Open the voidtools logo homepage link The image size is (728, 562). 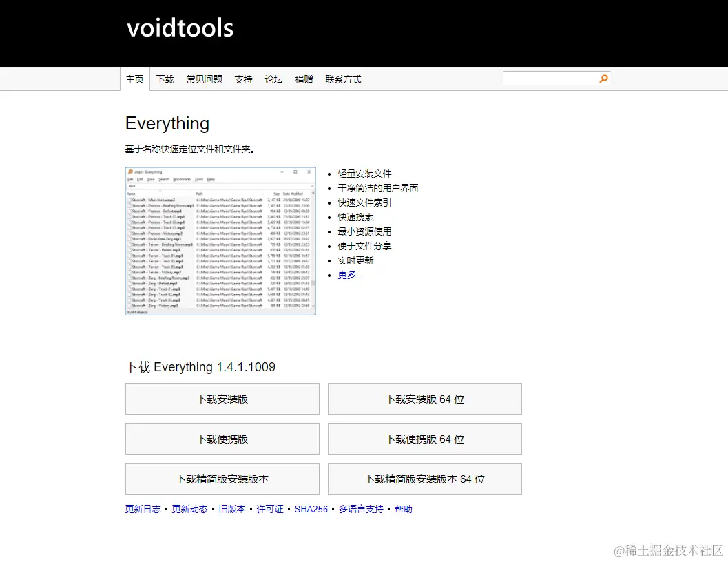click(180, 28)
